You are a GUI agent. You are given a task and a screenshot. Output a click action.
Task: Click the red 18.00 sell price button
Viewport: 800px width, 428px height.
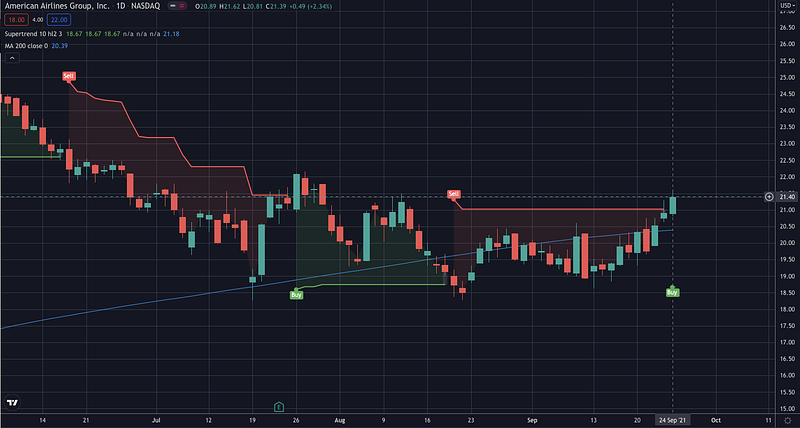(16, 20)
